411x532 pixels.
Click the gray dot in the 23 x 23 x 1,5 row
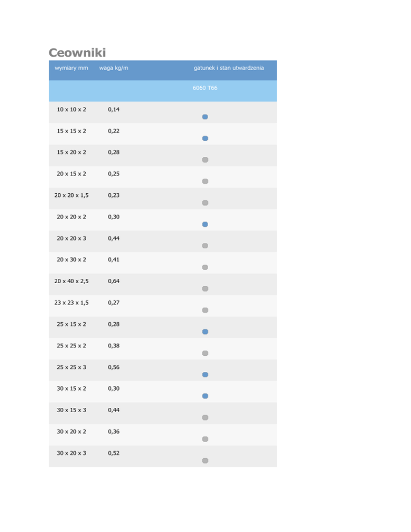[205, 310]
